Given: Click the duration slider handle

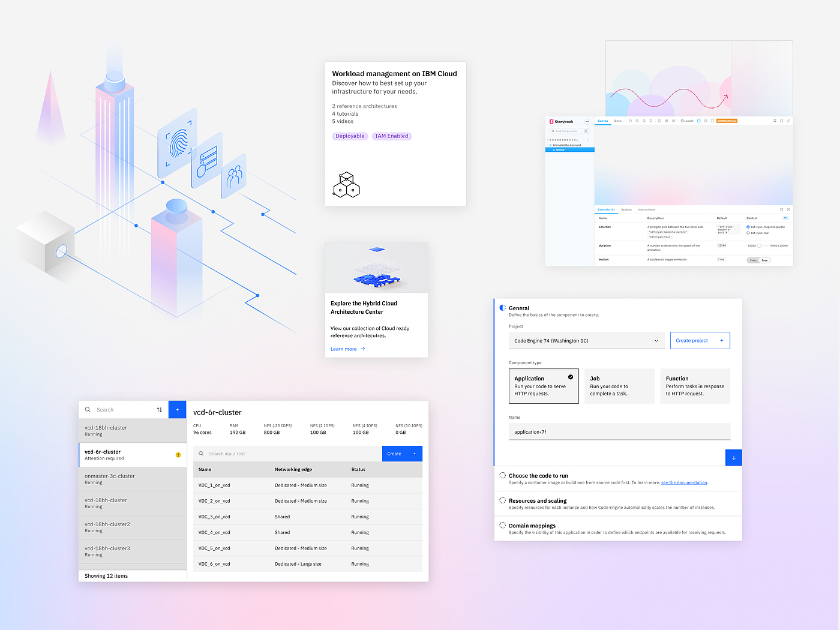Looking at the screenshot, I should 759,245.
